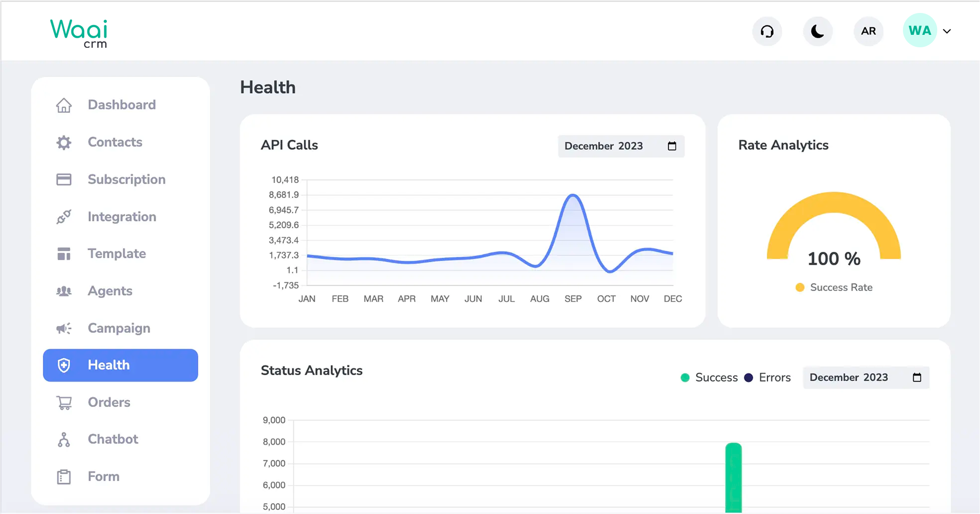Open Status Analytics month picker field
The image size is (980, 514).
click(x=866, y=378)
